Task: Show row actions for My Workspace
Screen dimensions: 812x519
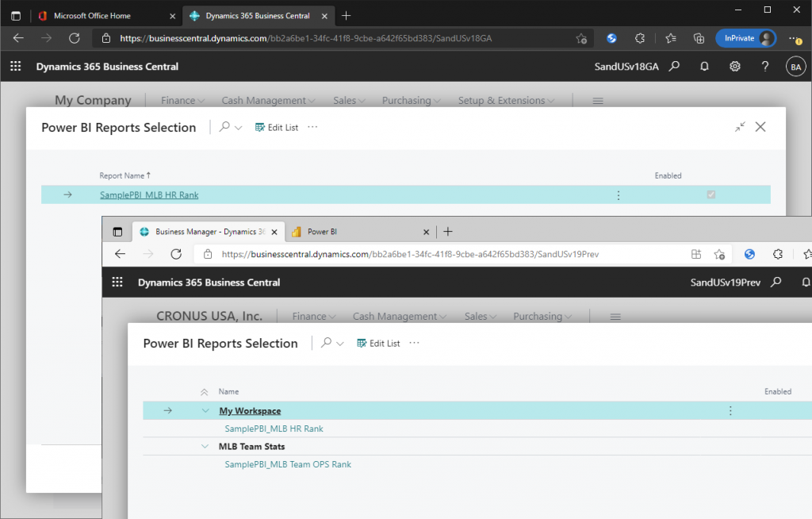Action: (730, 410)
